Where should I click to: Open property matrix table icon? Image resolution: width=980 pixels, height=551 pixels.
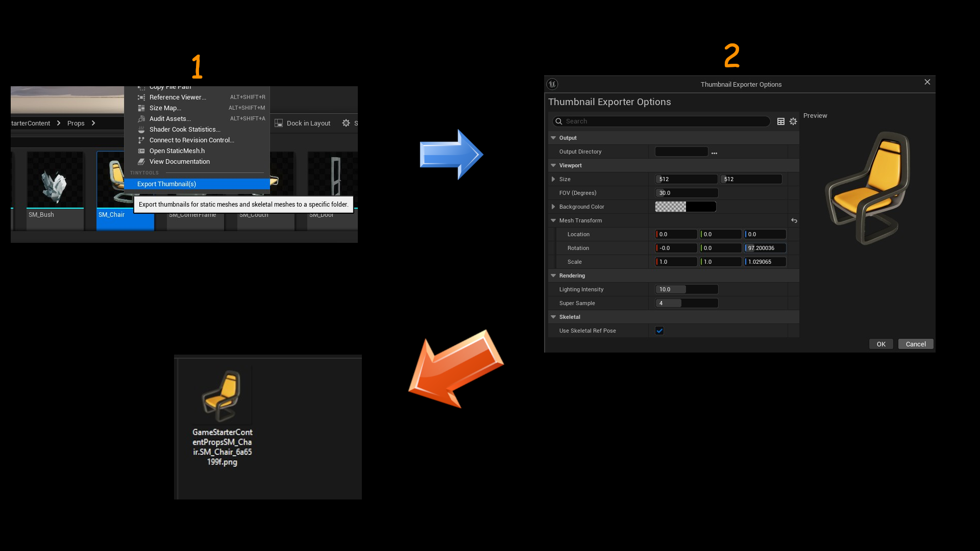pos(780,121)
